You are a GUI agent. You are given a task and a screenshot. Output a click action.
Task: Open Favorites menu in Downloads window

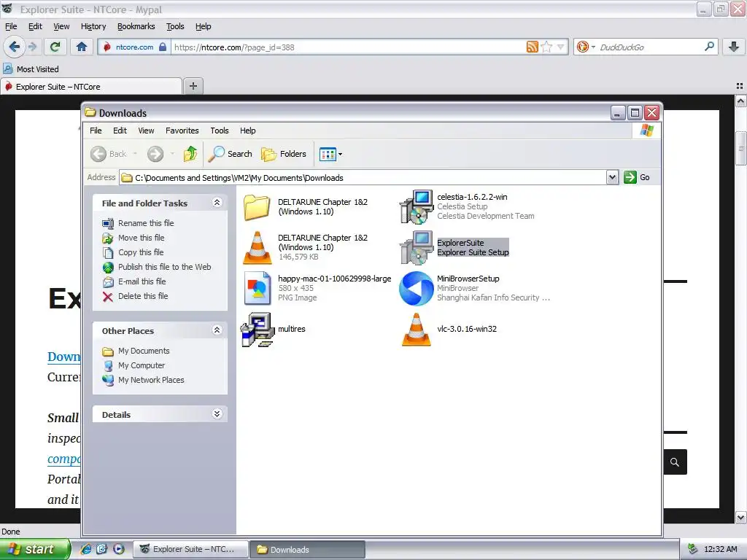coord(182,131)
